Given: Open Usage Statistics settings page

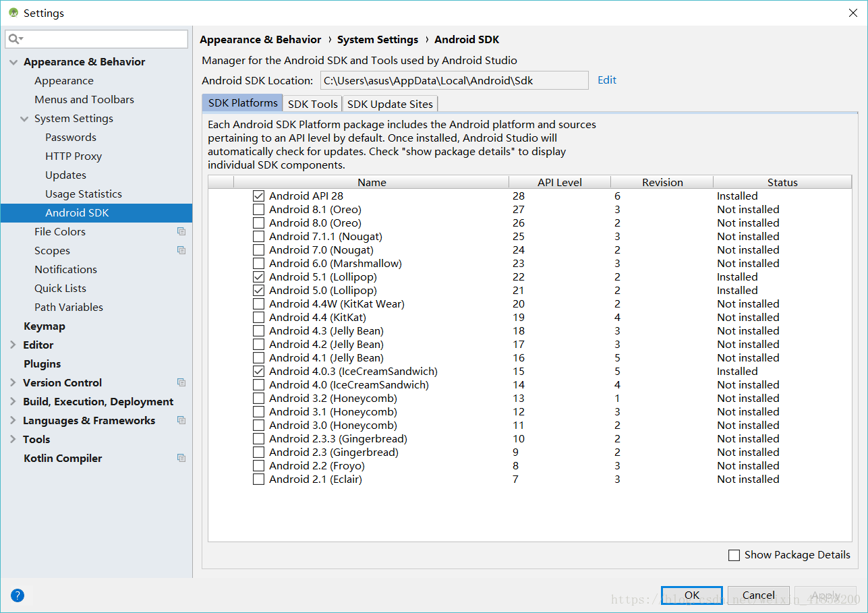Looking at the screenshot, I should point(84,194).
